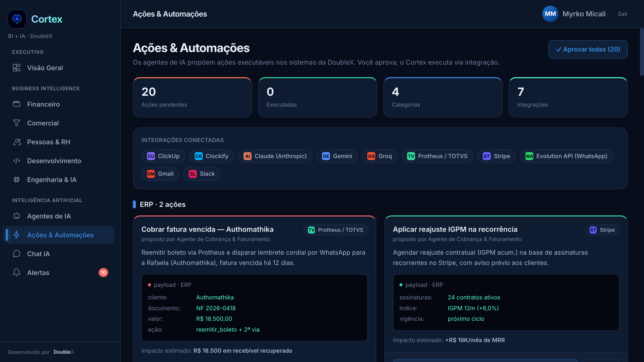
Task: Click the Pessoas & RH people icon
Action: click(x=17, y=142)
